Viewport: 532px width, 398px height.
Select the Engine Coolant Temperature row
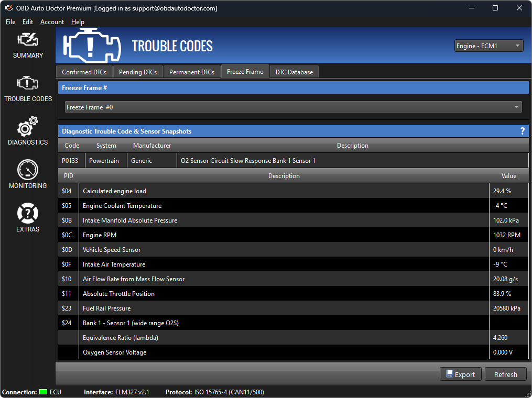293,205
